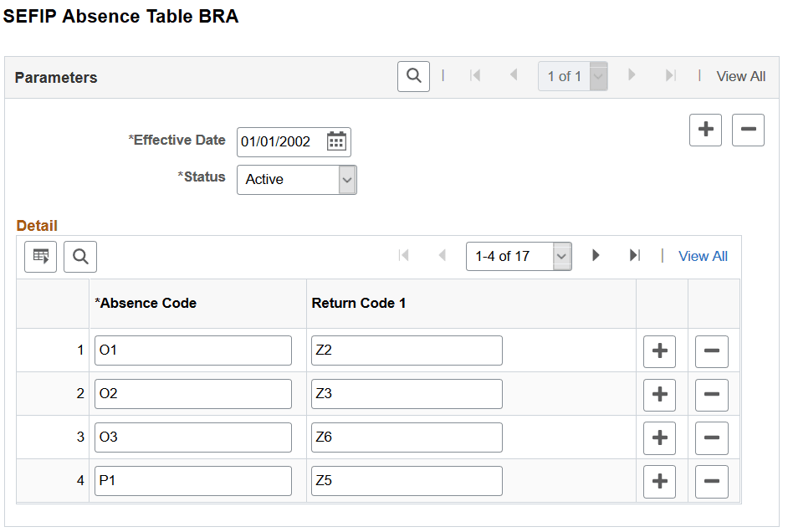
Task: Click View All in the Parameters header
Action: pos(740,75)
